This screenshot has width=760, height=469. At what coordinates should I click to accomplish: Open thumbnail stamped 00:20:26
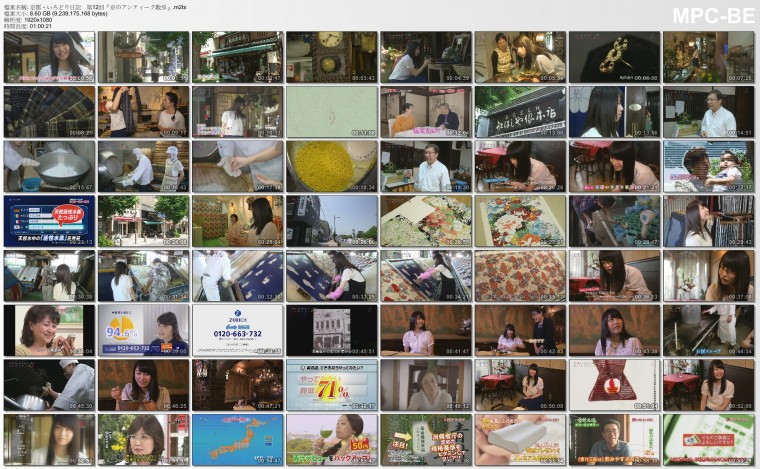point(520,167)
